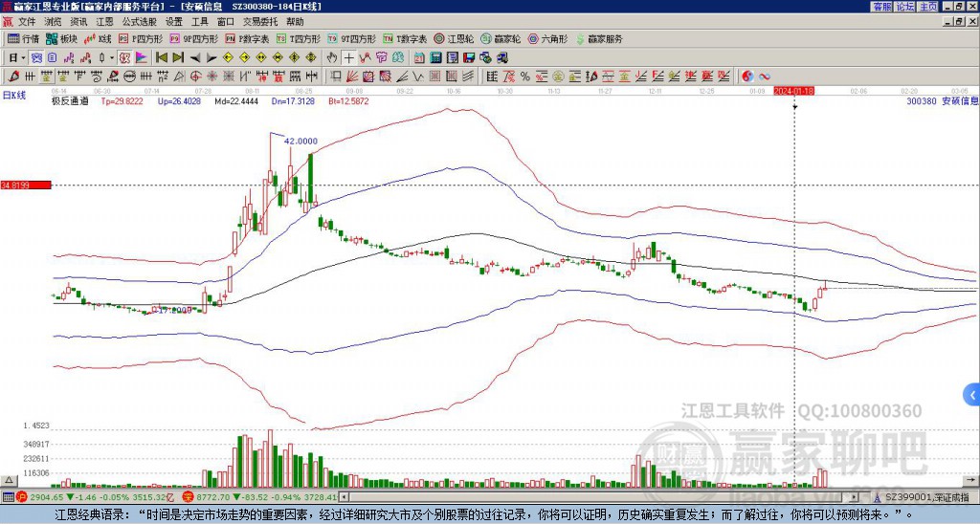Click the red floppy disk save icon
The height and width of the screenshot is (524, 980).
(x=469, y=58)
